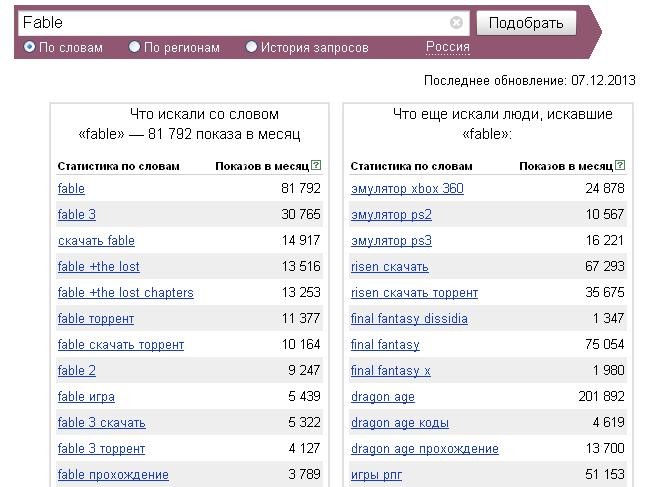This screenshot has width=651, height=487.
Task: Click right table header Статистика по словам
Action: (411, 166)
